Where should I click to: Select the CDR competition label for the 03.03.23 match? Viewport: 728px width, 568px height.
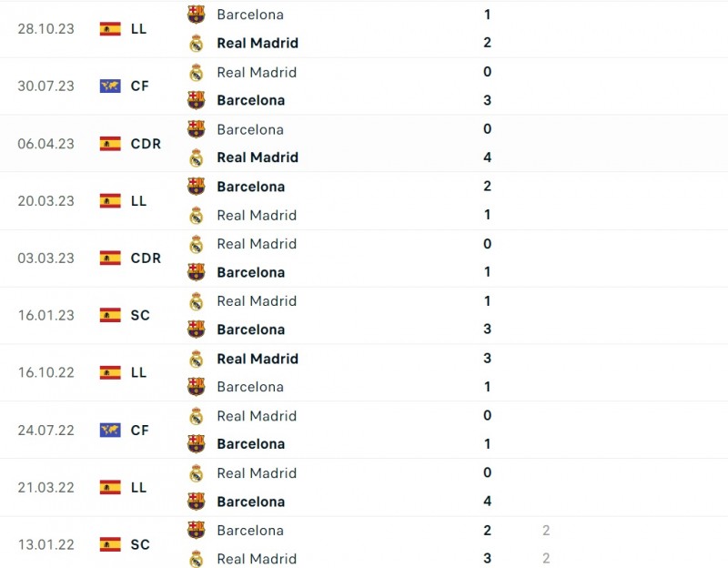[x=146, y=258]
